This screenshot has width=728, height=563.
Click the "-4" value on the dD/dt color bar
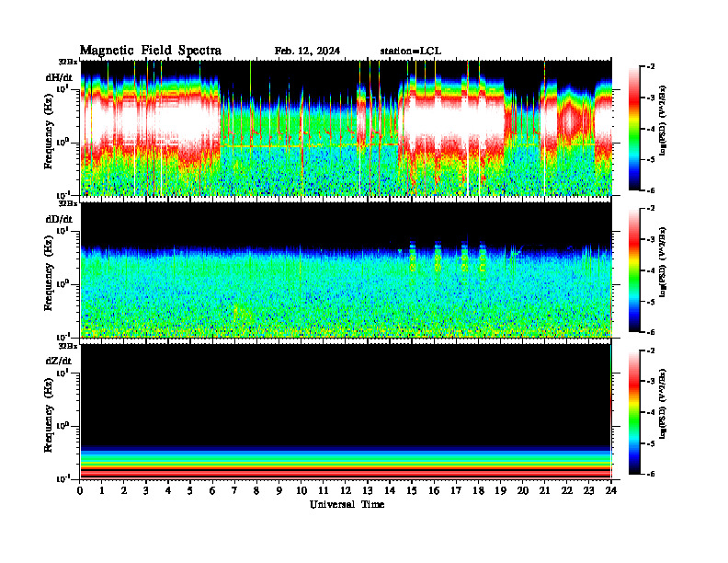tap(650, 270)
